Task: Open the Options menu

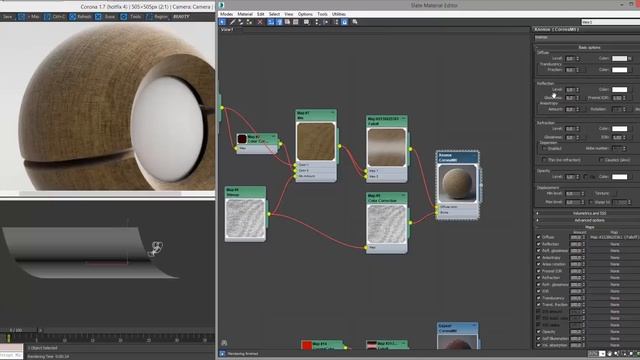Action: pyautogui.click(x=305, y=14)
